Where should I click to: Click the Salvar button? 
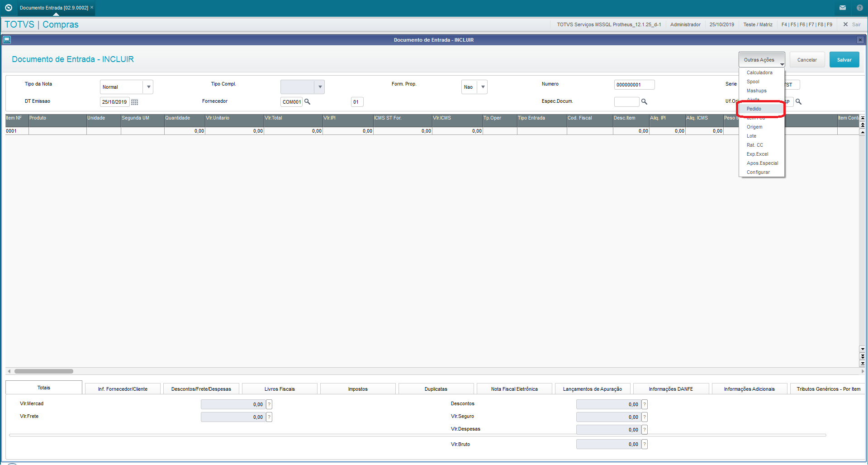[x=844, y=60]
